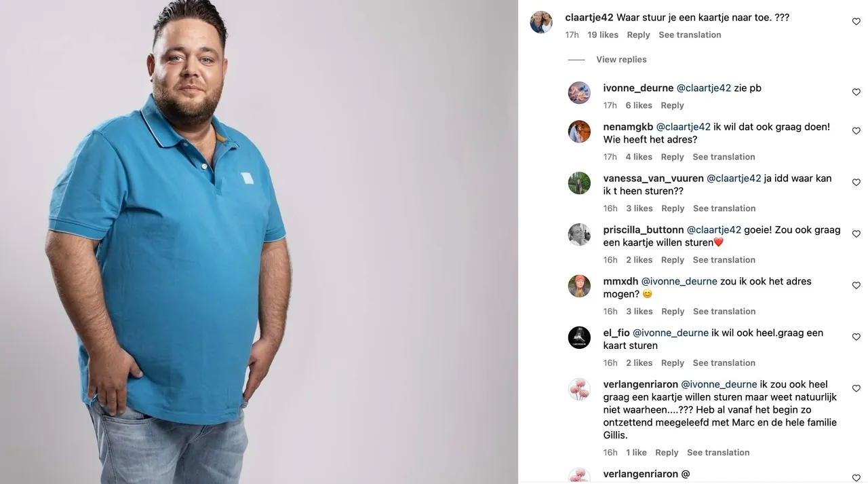Open the @ivonne_deurne mention in mmxdh's comment
Viewport: 868px width, 484px height.
679,282
